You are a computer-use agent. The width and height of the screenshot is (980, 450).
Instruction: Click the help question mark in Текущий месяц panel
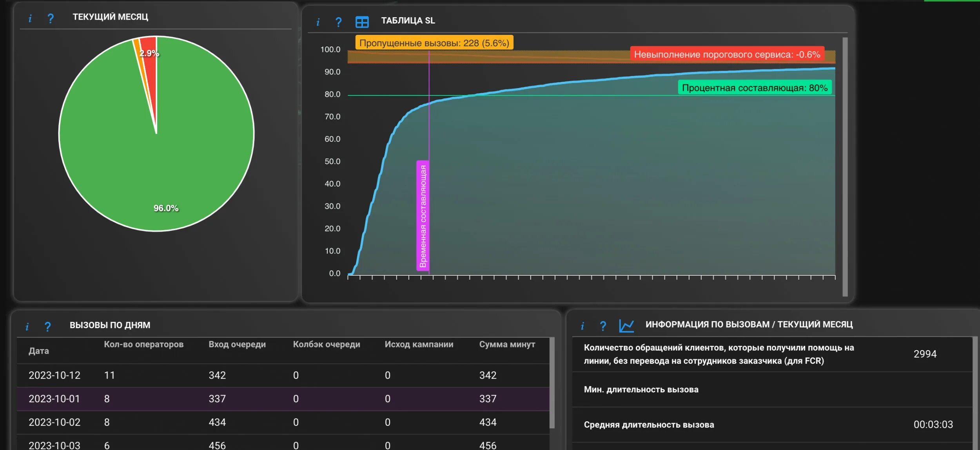51,18
